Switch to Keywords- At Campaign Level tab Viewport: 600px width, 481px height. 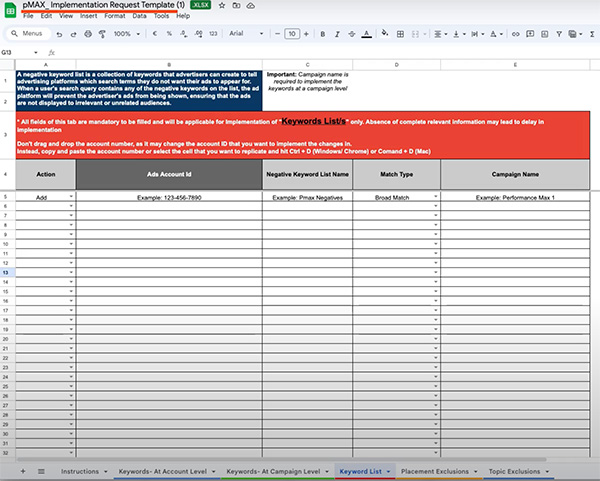point(273,471)
